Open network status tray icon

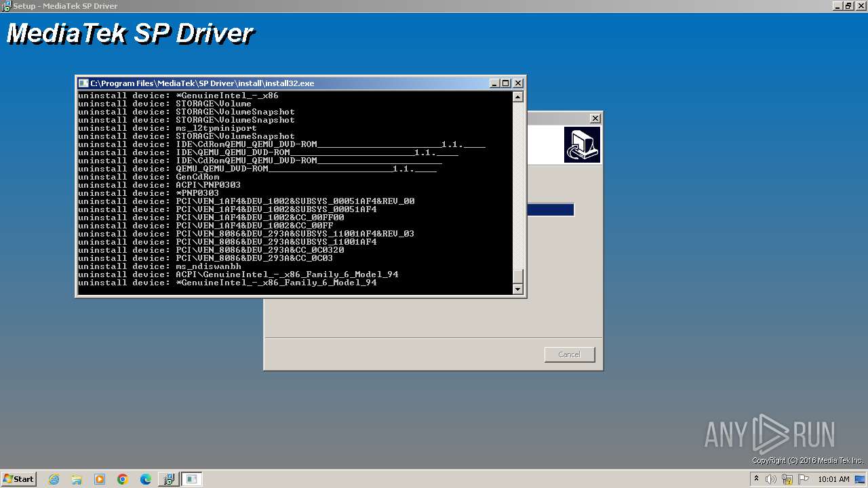coord(787,479)
